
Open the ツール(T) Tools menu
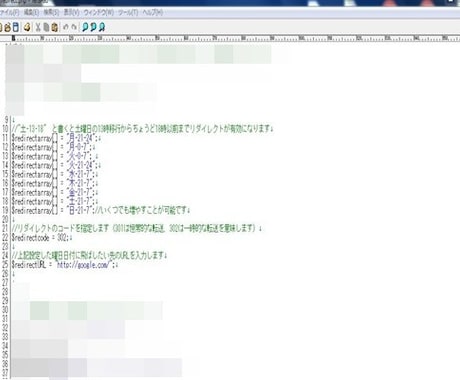coord(128,13)
